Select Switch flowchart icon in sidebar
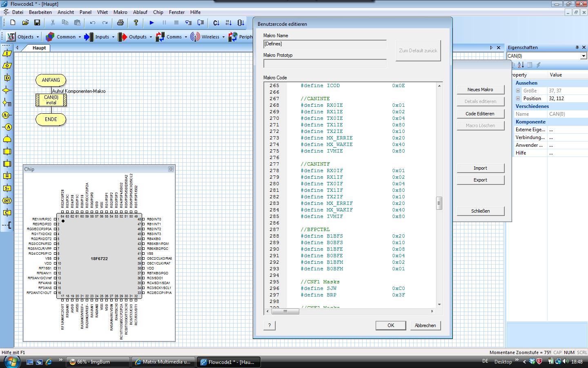 (7, 103)
